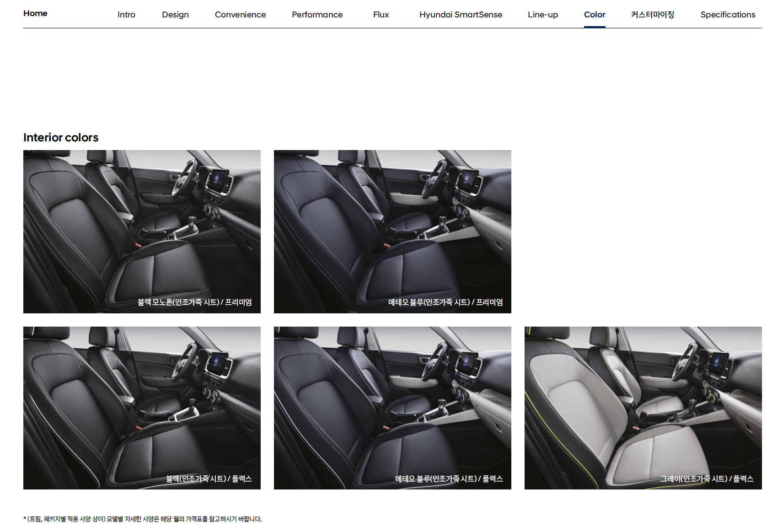The image size is (783, 532).
Task: View the 블랙 플럭스 interior image
Action: (x=142, y=408)
